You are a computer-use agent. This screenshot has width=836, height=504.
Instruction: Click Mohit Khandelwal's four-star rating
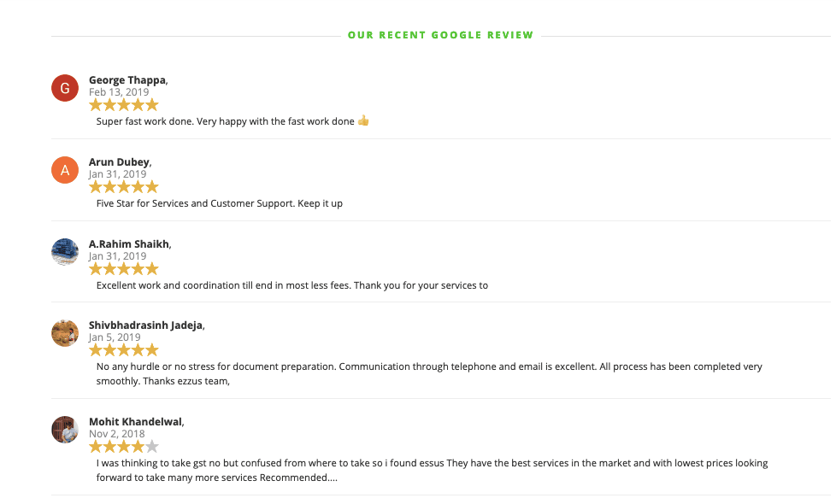(x=117, y=447)
